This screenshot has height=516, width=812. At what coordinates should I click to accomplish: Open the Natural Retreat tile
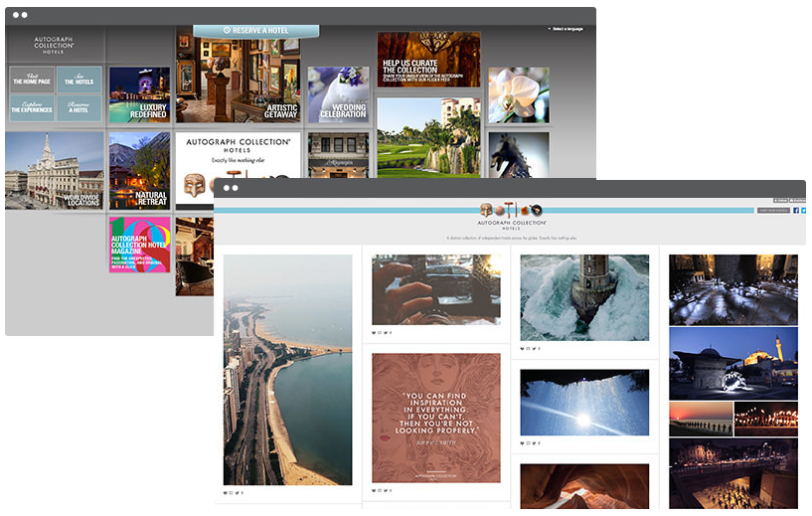point(140,170)
